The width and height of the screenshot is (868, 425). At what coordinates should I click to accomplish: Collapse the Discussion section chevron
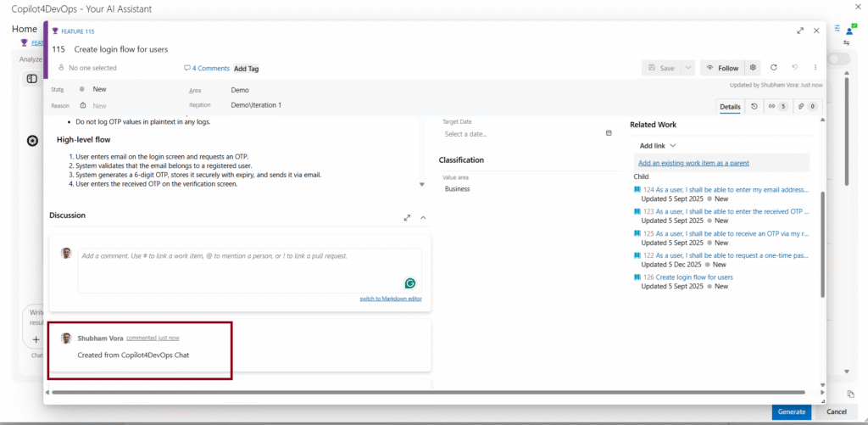(424, 218)
